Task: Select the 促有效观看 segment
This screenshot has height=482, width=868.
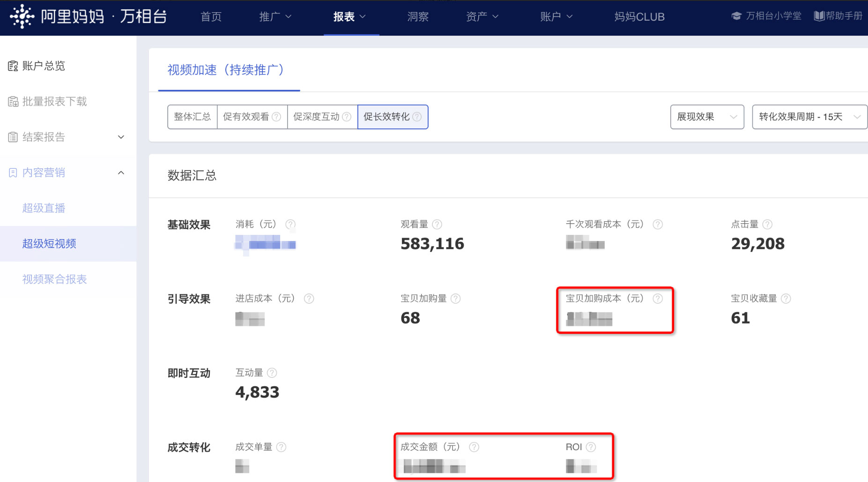Action: click(x=252, y=117)
